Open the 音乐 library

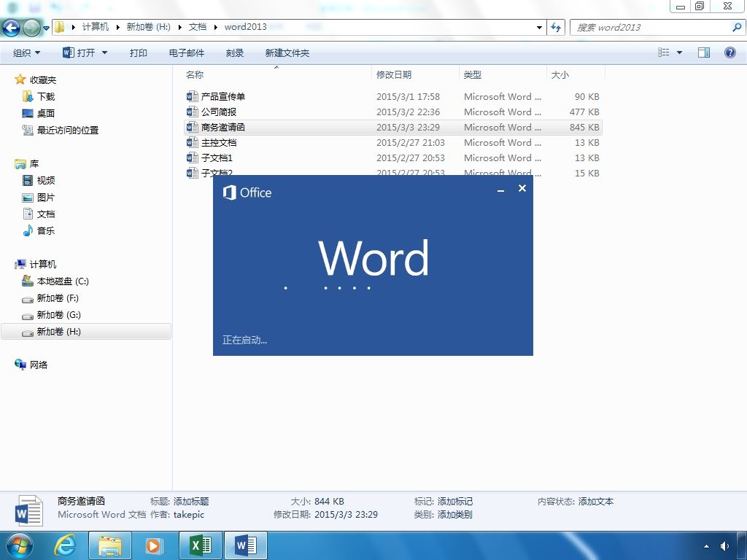pyautogui.click(x=46, y=230)
